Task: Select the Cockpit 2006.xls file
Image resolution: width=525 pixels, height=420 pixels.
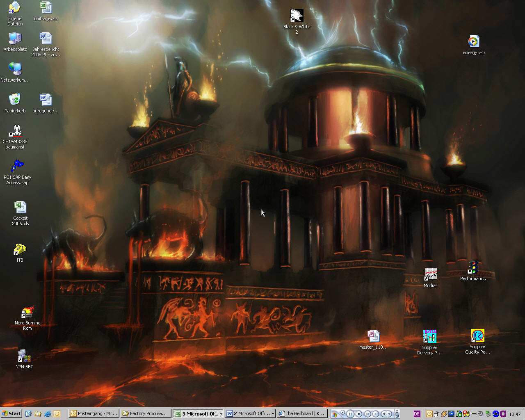Action: (20, 208)
